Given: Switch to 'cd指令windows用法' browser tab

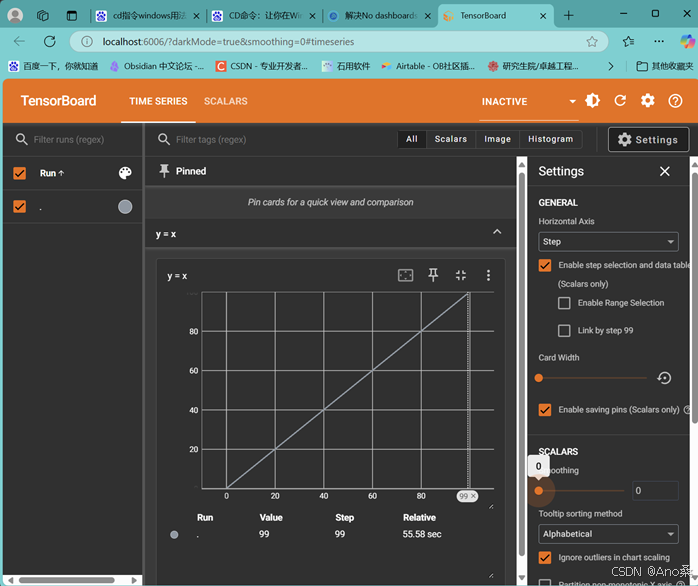Looking at the screenshot, I should (148, 16).
